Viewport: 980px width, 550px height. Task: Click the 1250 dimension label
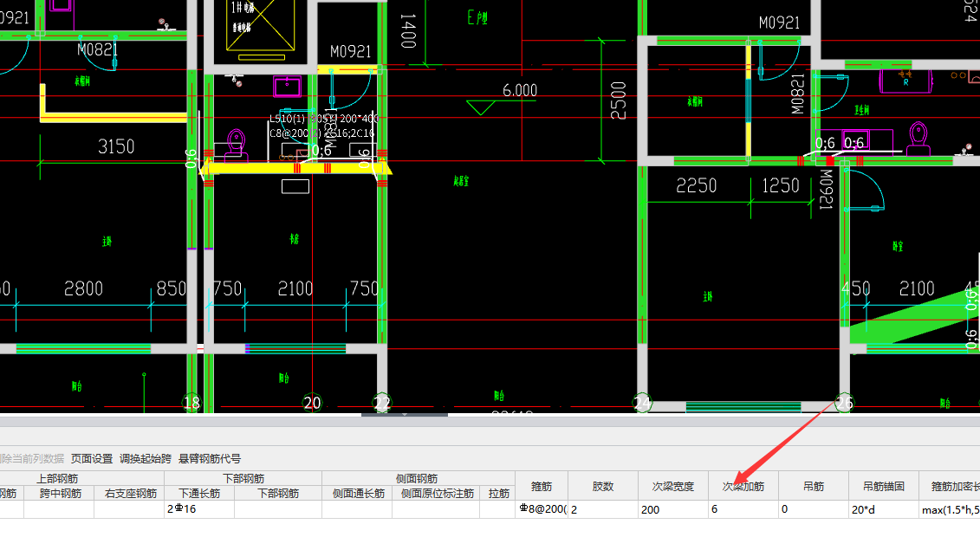coord(781,185)
